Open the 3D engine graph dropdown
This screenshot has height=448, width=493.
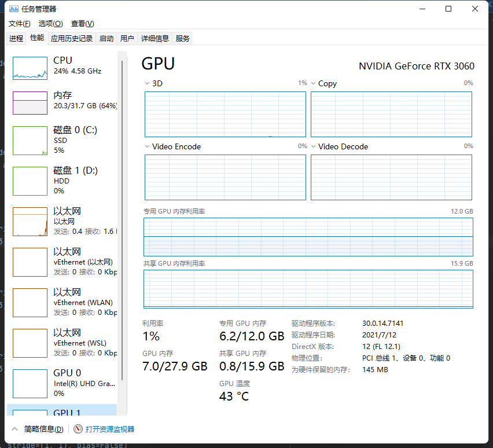pyautogui.click(x=147, y=83)
